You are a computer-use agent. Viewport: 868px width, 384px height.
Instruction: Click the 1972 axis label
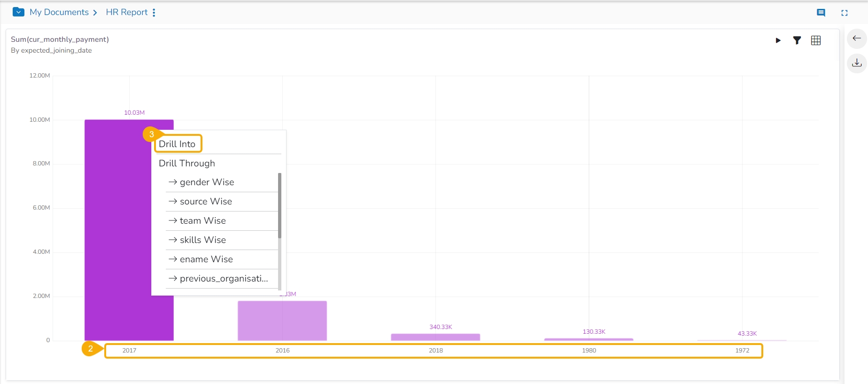pyautogui.click(x=742, y=351)
